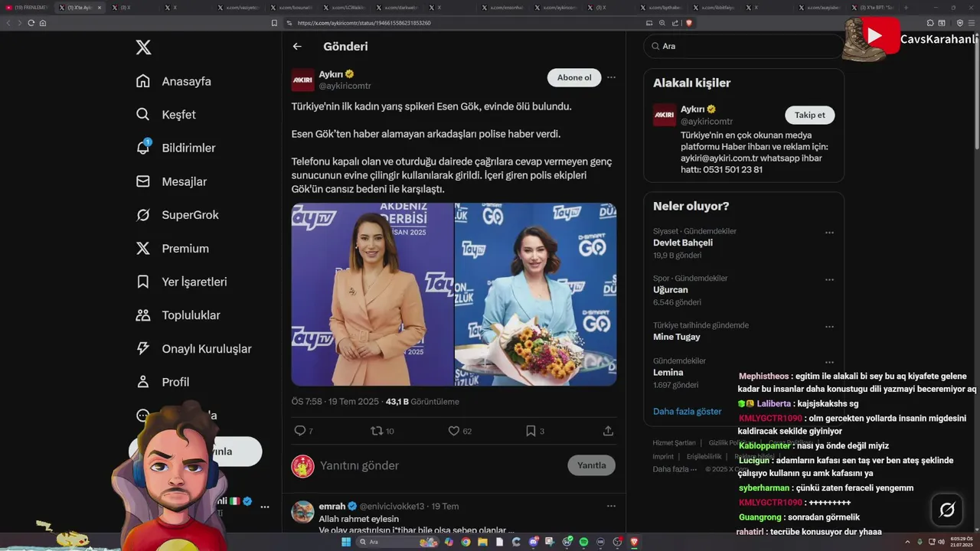Open Yer İşaretleri bookmarks
The image size is (980, 551).
pos(181,282)
